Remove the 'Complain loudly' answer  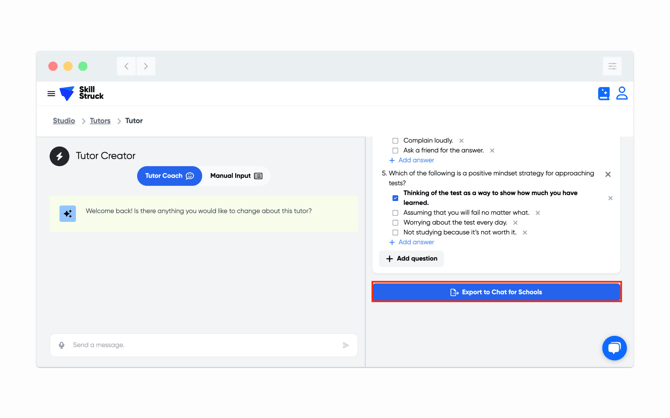click(461, 141)
